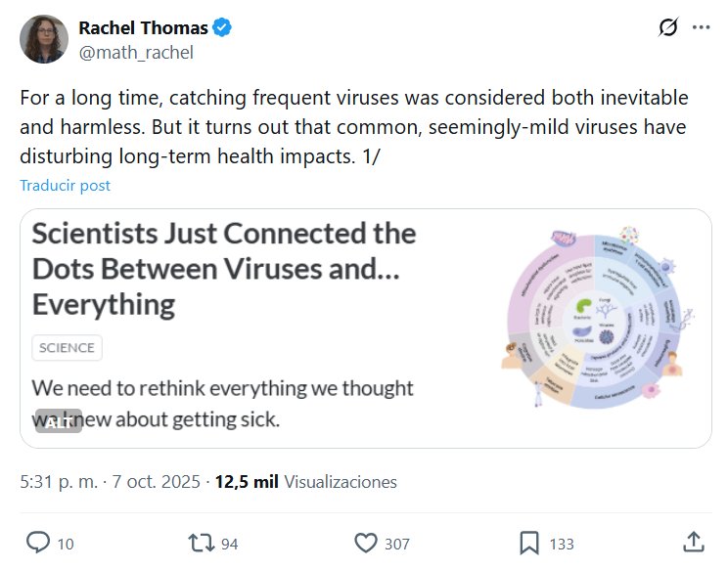Open the three-dot more options menu

point(701,28)
